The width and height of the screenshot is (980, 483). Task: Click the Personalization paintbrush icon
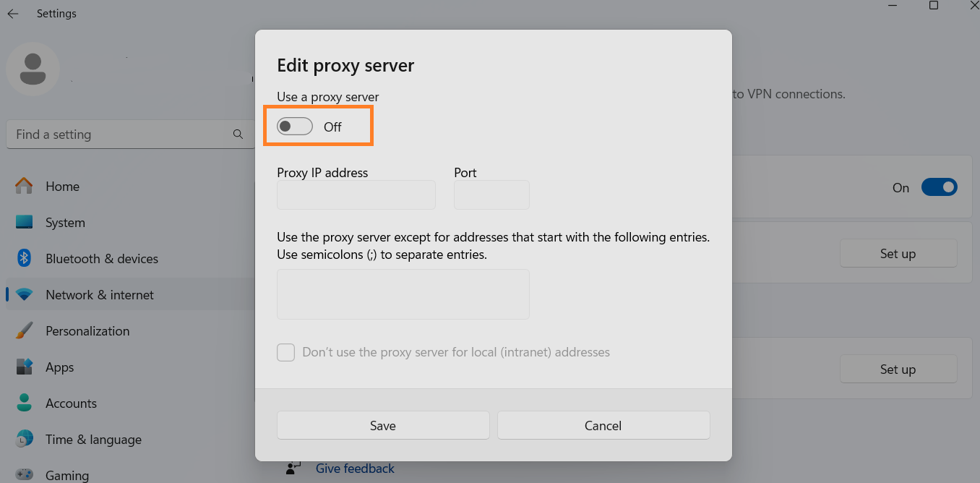click(x=25, y=330)
